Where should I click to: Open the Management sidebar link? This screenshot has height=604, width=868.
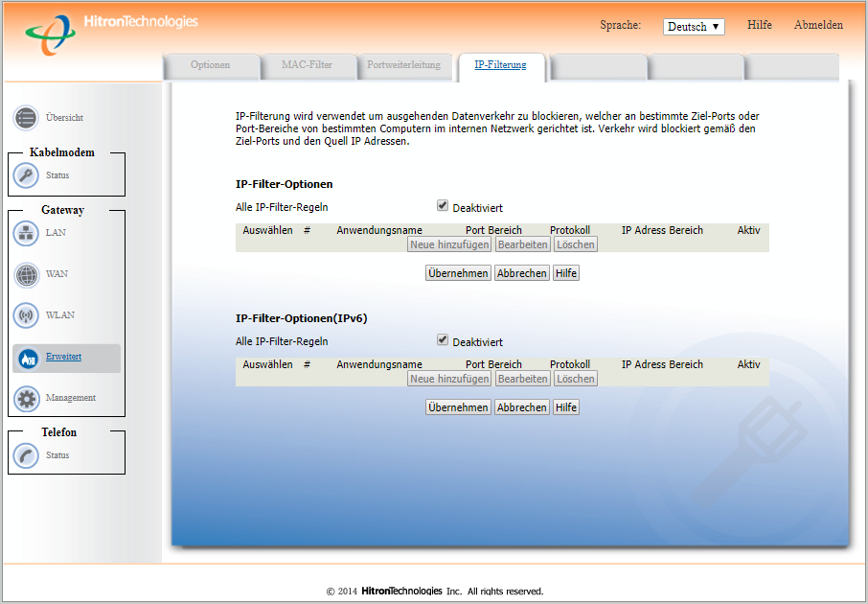tap(71, 397)
